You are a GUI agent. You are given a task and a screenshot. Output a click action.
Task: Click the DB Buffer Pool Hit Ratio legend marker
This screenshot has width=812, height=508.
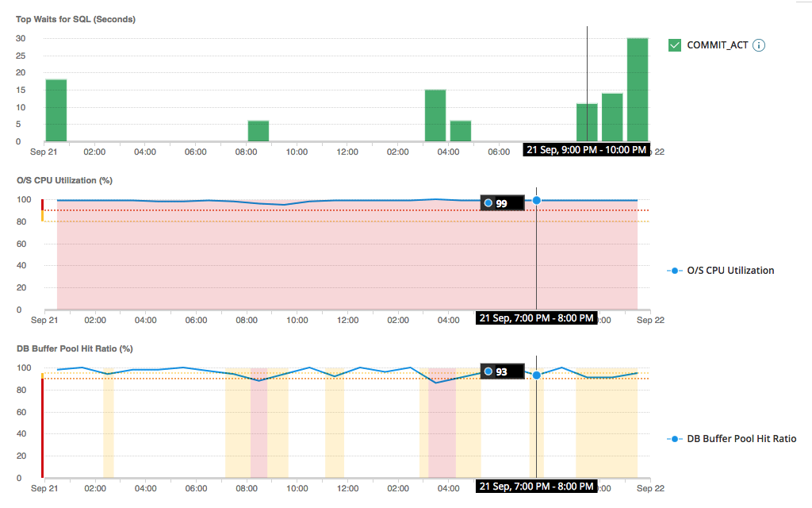[675, 438]
